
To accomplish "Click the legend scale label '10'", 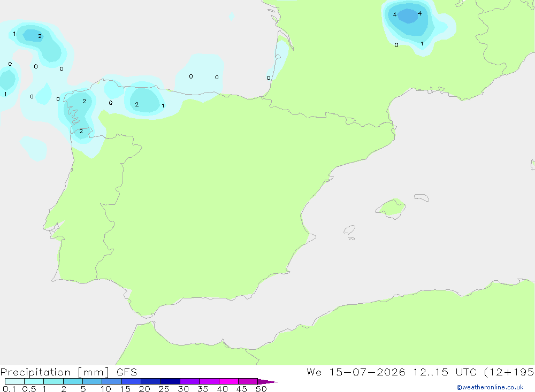I will pos(106,389).
